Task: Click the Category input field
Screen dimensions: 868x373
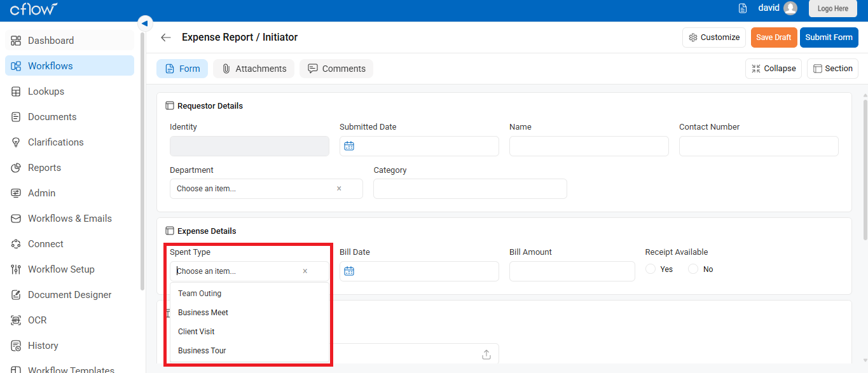Action: [470, 189]
